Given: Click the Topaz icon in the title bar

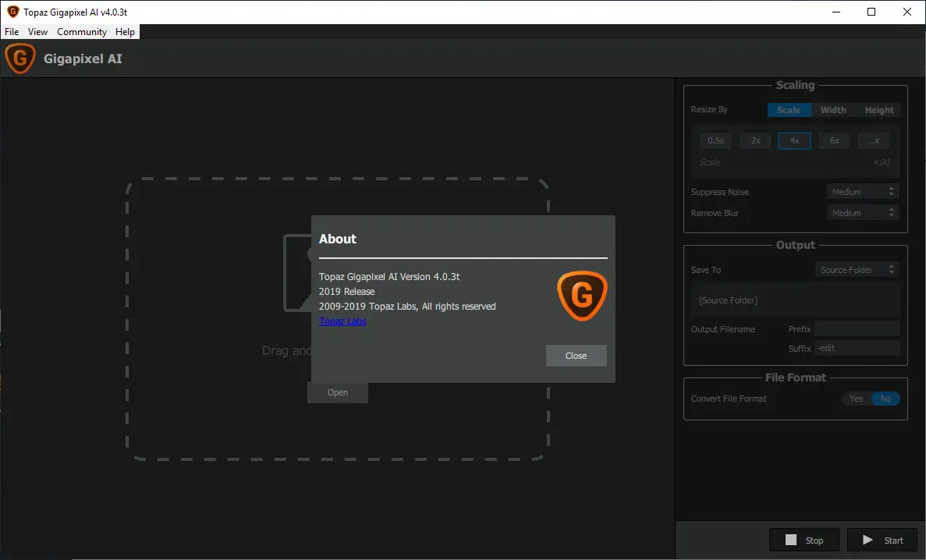Looking at the screenshot, I should click(x=13, y=12).
